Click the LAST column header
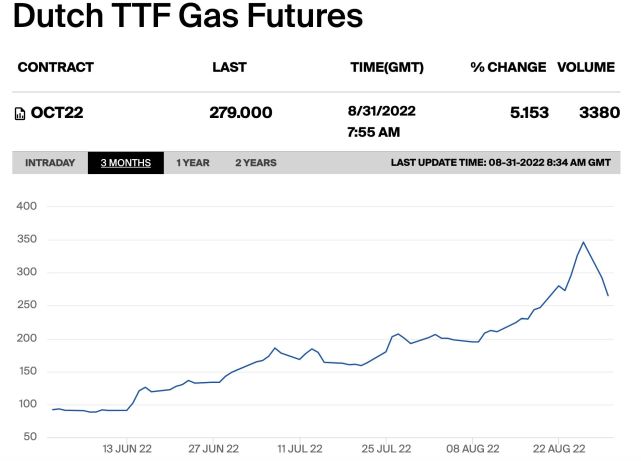 (x=229, y=67)
